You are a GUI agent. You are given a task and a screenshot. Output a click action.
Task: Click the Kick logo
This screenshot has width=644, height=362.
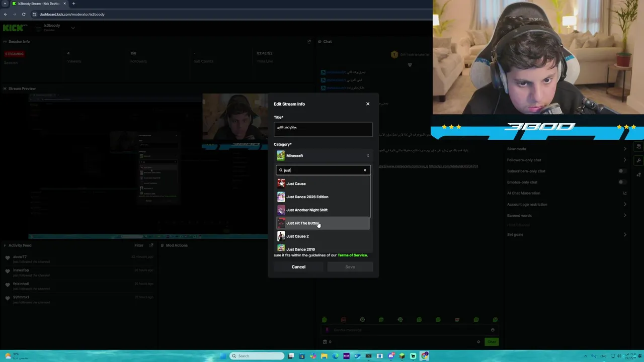pyautogui.click(x=15, y=28)
